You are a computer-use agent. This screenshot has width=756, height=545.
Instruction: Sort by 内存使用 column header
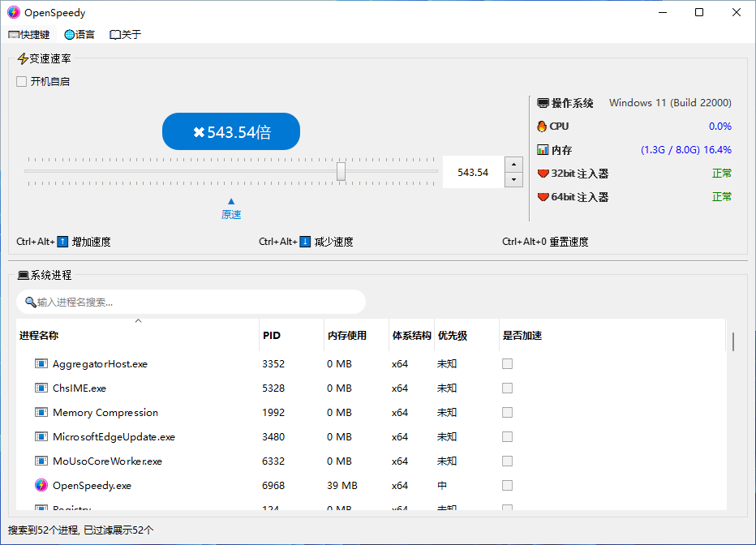(357, 336)
